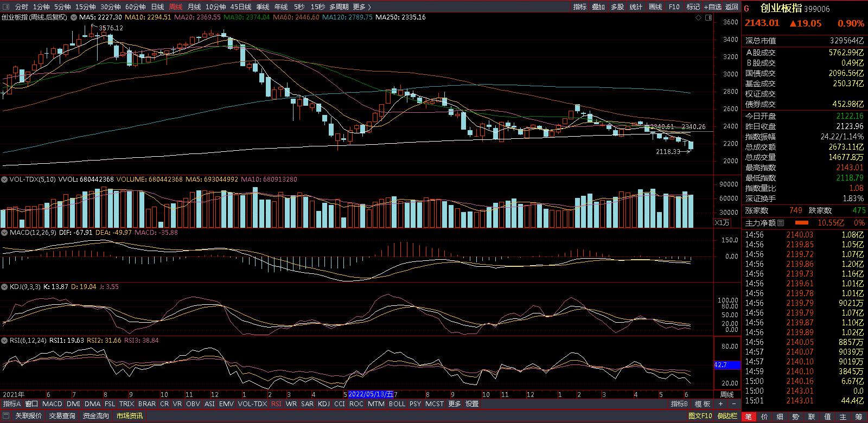868x423 pixels.
Task: Open the 交易查询 trade query tab
Action: (x=62, y=416)
